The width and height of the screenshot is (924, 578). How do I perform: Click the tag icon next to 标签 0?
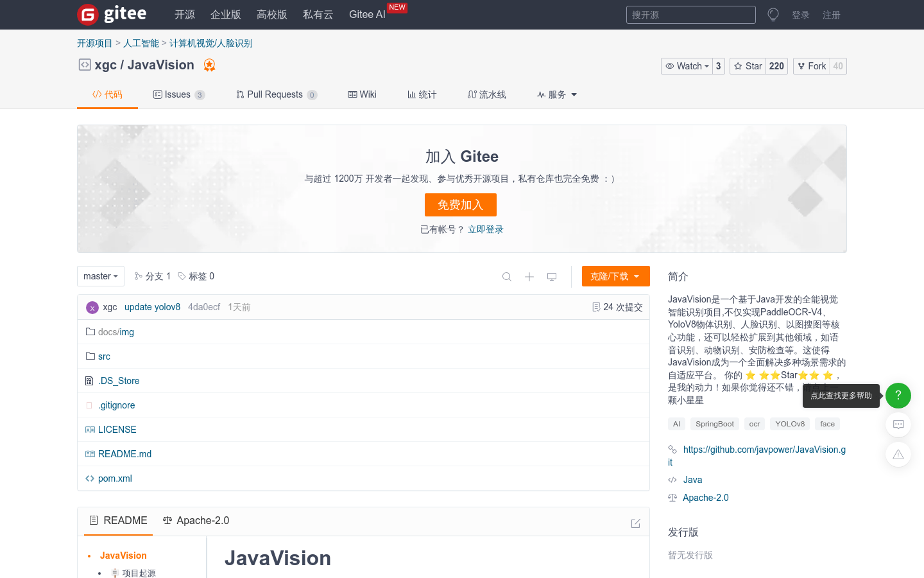point(182,276)
